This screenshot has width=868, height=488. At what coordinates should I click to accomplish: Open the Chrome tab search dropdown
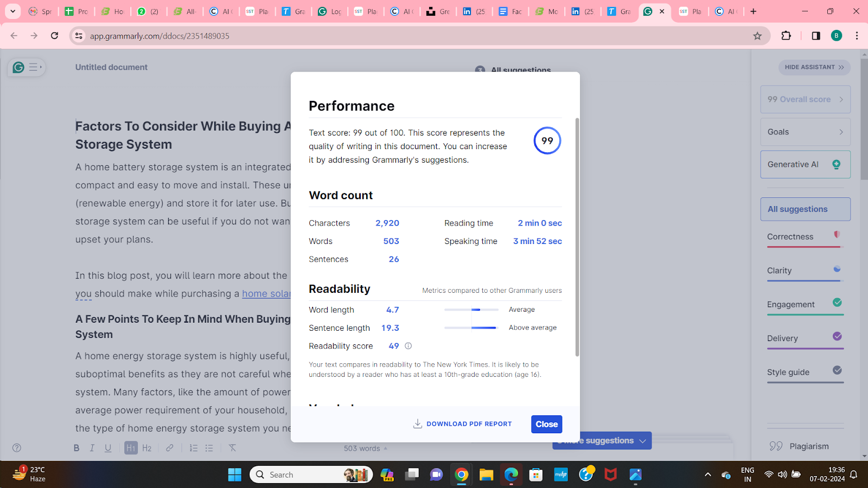pyautogui.click(x=12, y=11)
